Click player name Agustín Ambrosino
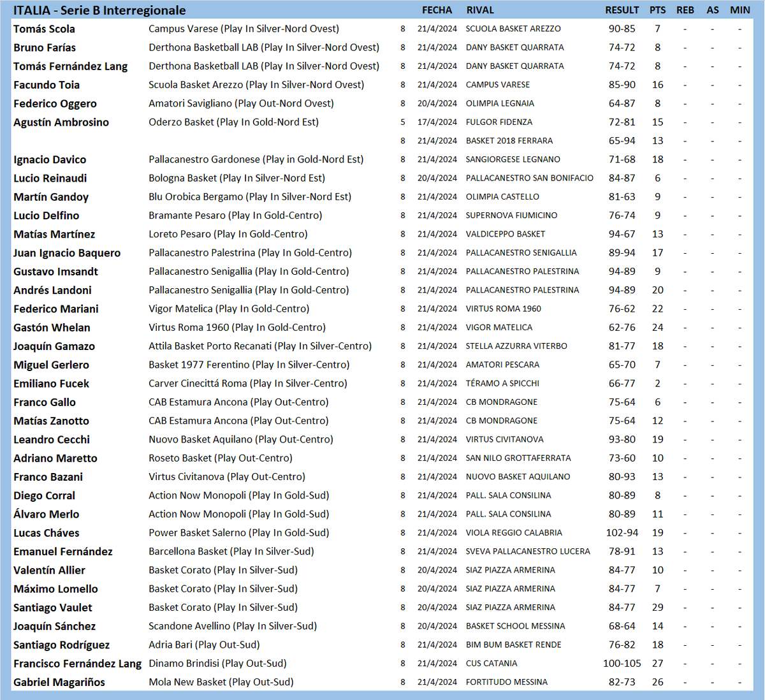Viewport: 765px width, 700px height. click(x=61, y=122)
